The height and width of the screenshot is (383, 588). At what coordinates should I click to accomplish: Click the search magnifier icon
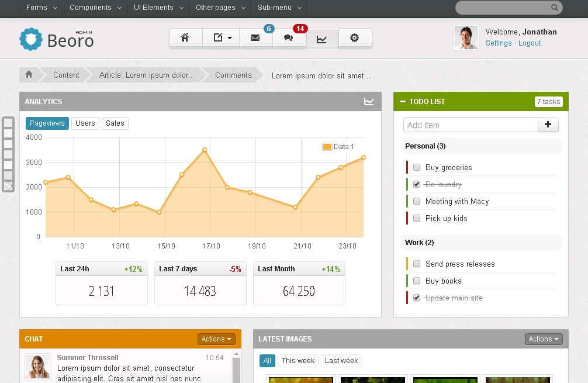(554, 8)
